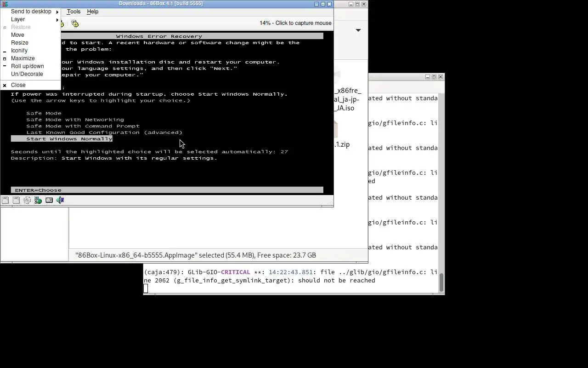Screen dimensions: 588x368
Task: Click the hard disk status icon
Action: [x=49, y=200]
